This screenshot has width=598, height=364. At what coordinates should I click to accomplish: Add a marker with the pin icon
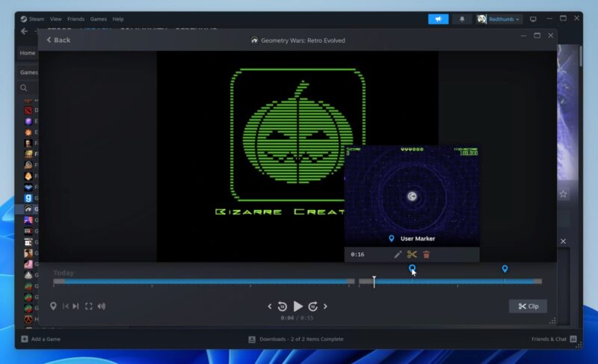(53, 306)
